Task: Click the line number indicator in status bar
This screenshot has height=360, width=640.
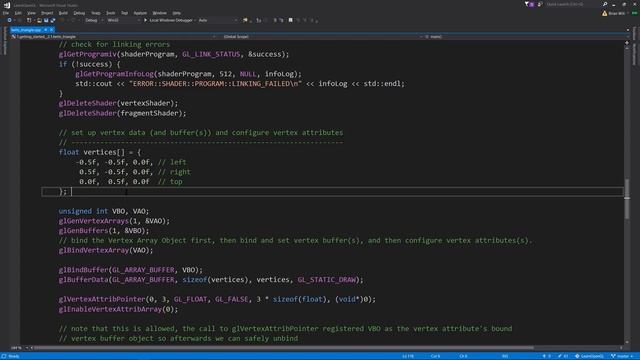Action: [408, 356]
